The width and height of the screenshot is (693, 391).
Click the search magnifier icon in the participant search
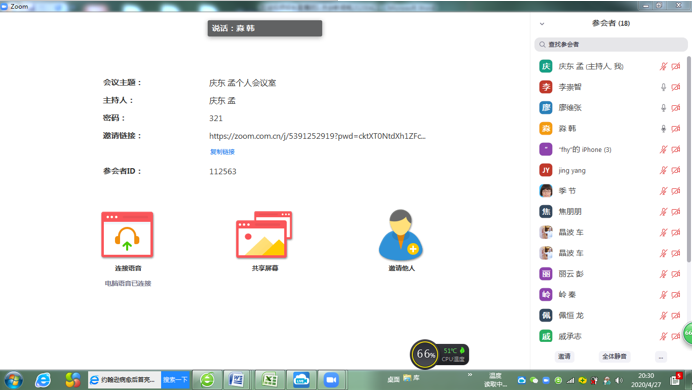pyautogui.click(x=542, y=45)
